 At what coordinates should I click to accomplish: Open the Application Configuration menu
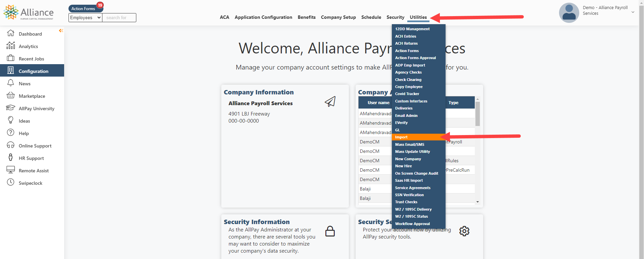pos(263,17)
